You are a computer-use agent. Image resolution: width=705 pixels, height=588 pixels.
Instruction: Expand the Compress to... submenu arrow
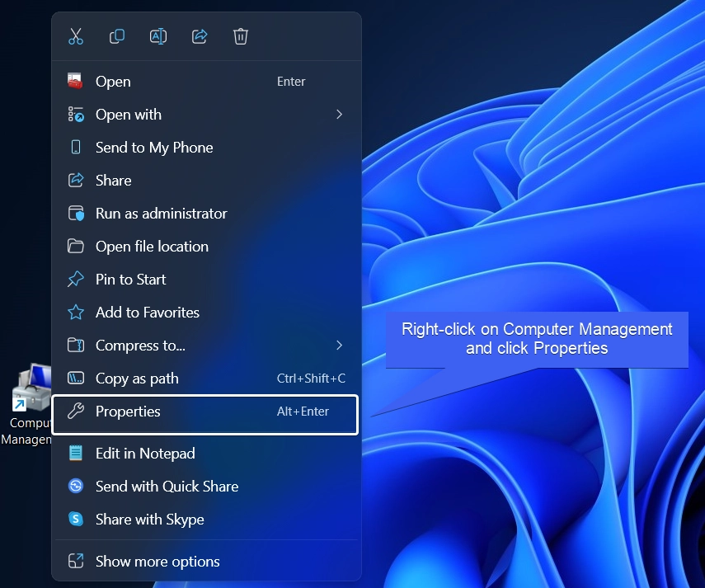click(x=340, y=346)
